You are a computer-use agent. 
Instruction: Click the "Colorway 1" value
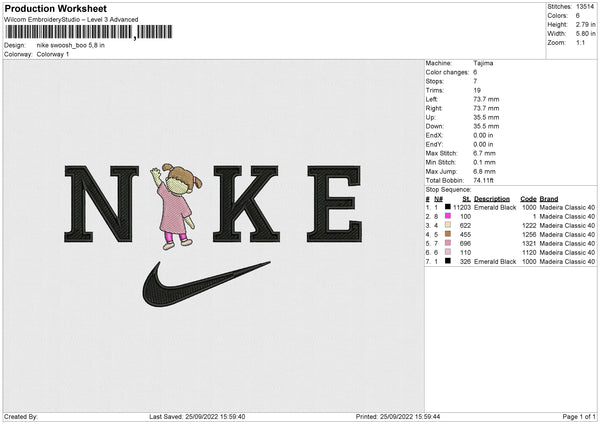tap(53, 54)
